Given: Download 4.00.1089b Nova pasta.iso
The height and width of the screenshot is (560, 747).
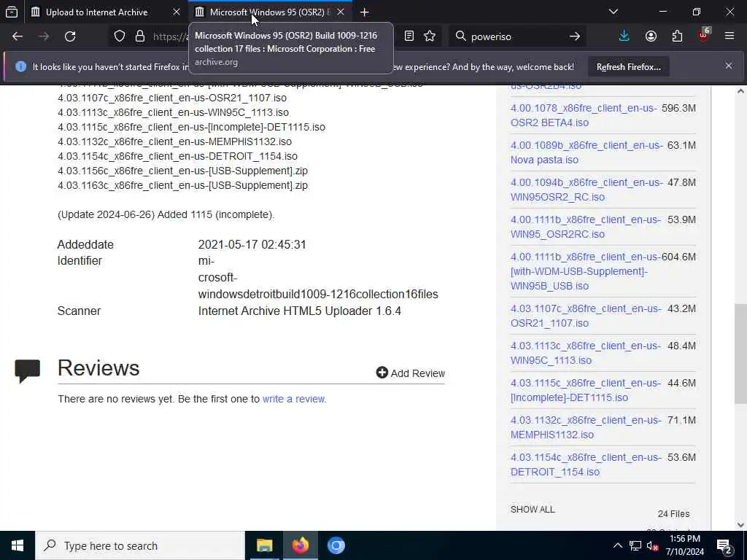Looking at the screenshot, I should tap(587, 152).
